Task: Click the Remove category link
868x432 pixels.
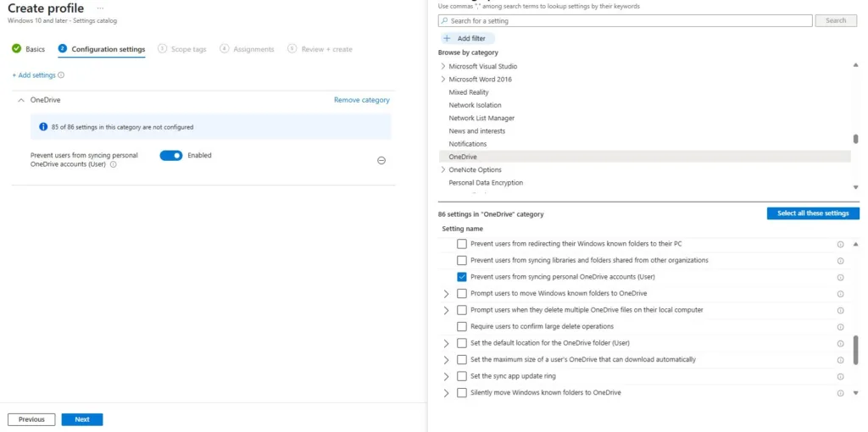Action: coord(361,100)
